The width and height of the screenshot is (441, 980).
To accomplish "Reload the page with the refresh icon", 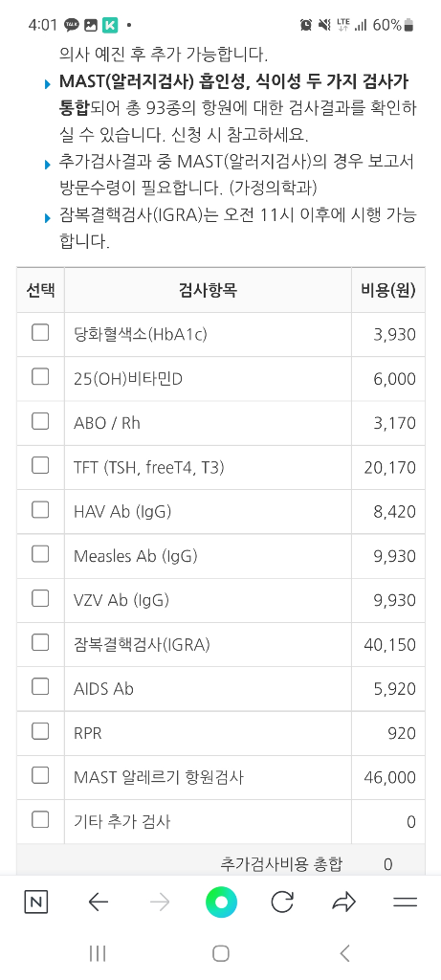I will [x=282, y=902].
